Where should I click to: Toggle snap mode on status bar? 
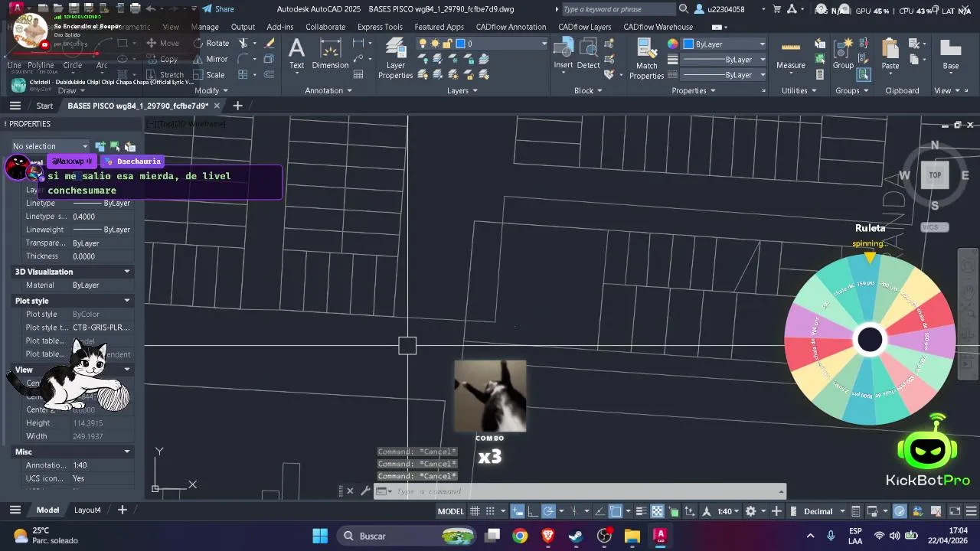click(489, 511)
